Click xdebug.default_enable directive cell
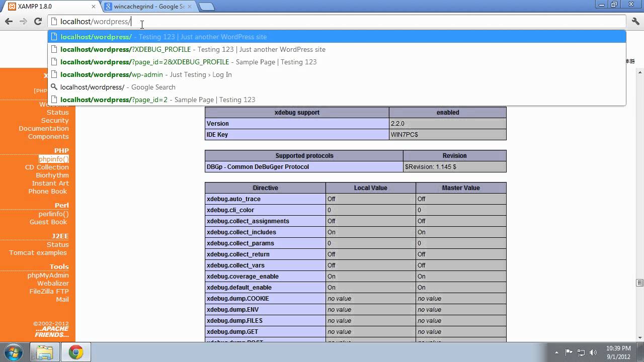Viewport: 644px width, 362px height. [265, 288]
